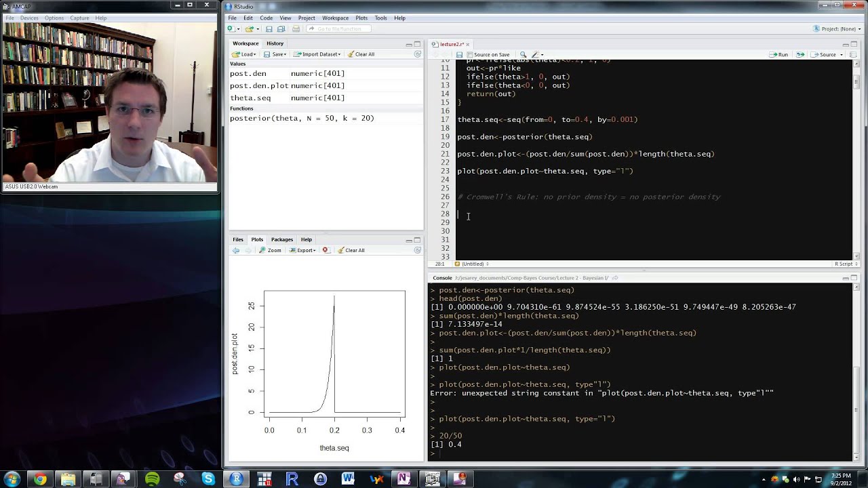This screenshot has height=488, width=868.
Task: Open Google Chrome from the taskbar
Action: 40,479
